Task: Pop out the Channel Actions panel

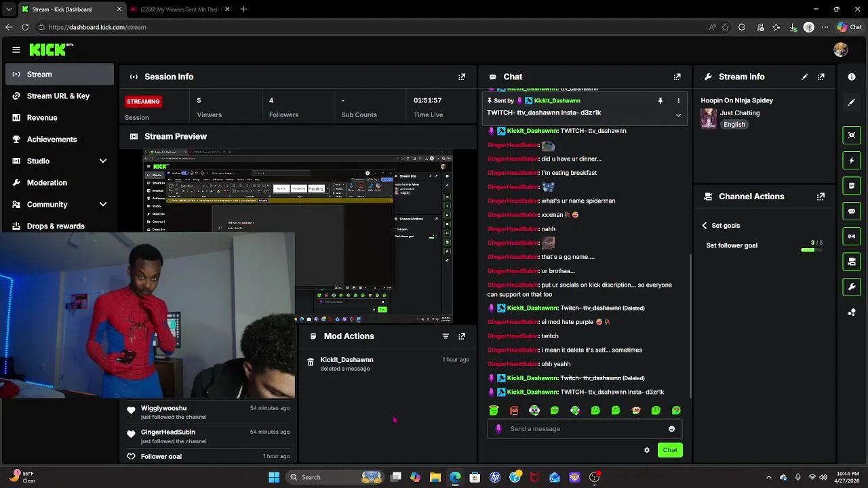Action: 821,197
